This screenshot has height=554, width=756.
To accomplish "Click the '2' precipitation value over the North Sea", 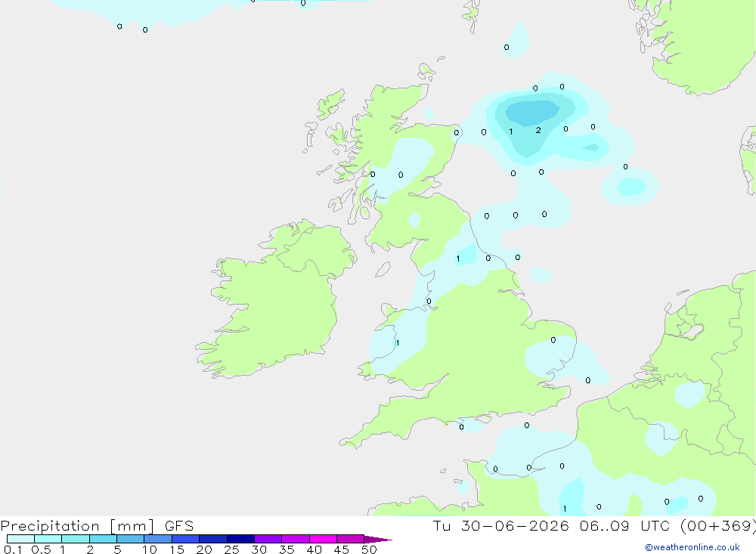I will coord(538,130).
